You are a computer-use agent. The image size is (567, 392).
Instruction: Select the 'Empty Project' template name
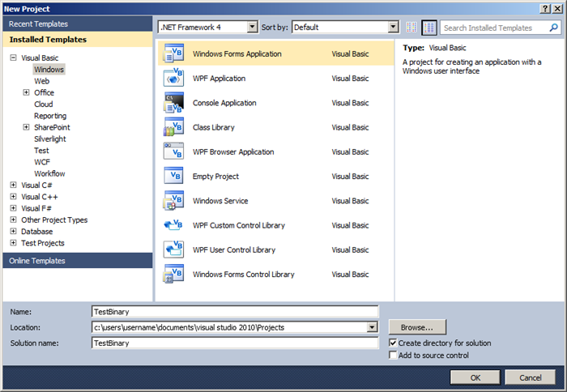(x=215, y=176)
